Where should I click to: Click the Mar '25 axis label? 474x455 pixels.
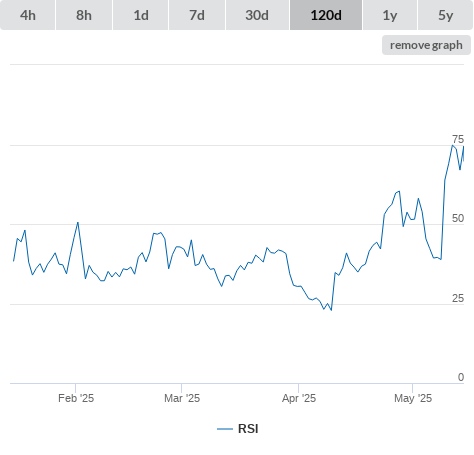point(182,398)
